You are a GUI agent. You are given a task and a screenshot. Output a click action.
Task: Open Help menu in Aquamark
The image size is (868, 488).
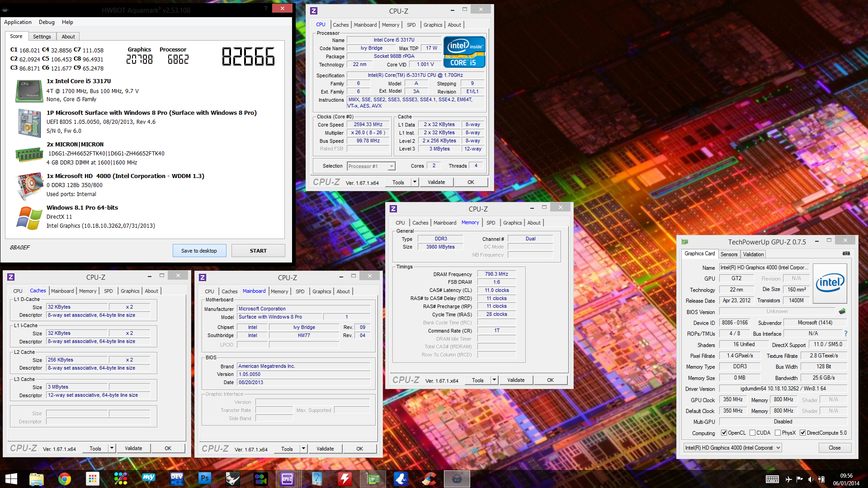(67, 22)
